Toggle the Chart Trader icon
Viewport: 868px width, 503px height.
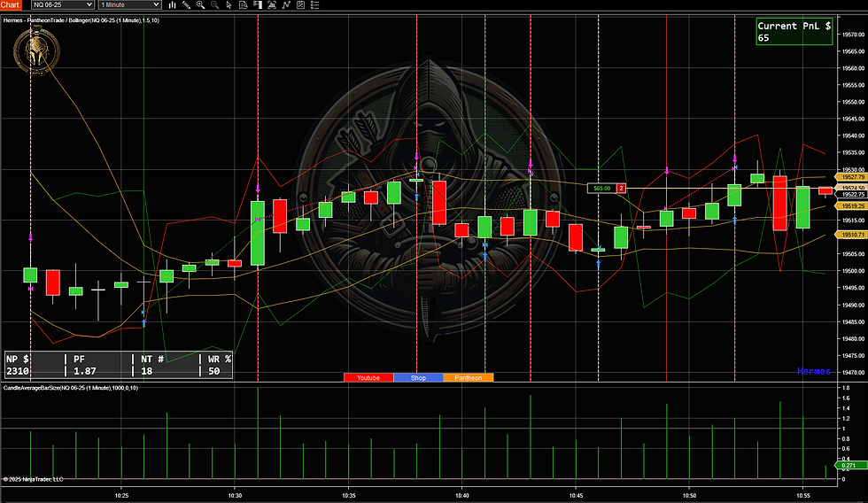[258, 5]
